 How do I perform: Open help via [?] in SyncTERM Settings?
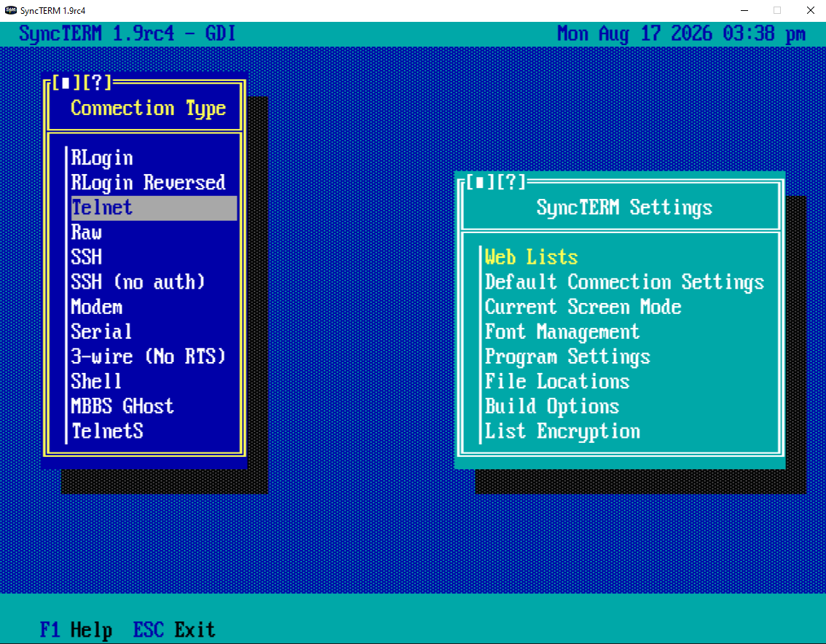tap(511, 182)
